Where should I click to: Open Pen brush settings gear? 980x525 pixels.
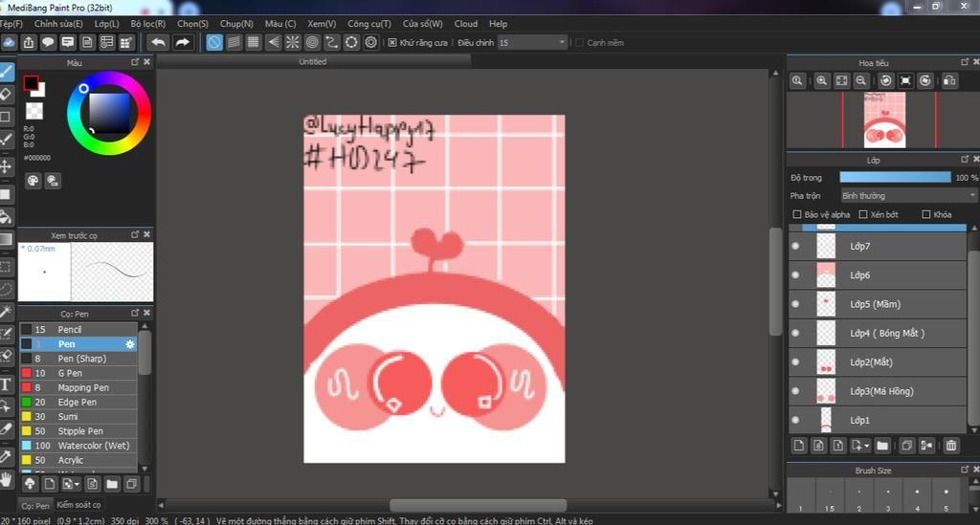130,344
